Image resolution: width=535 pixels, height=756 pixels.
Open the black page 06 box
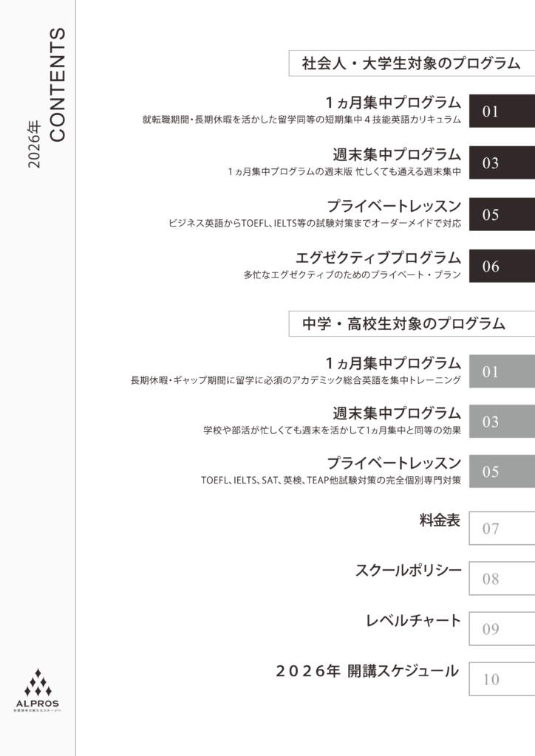click(501, 267)
